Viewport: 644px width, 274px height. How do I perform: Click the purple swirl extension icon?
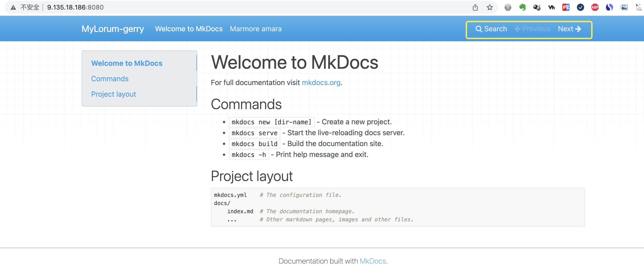(x=609, y=7)
